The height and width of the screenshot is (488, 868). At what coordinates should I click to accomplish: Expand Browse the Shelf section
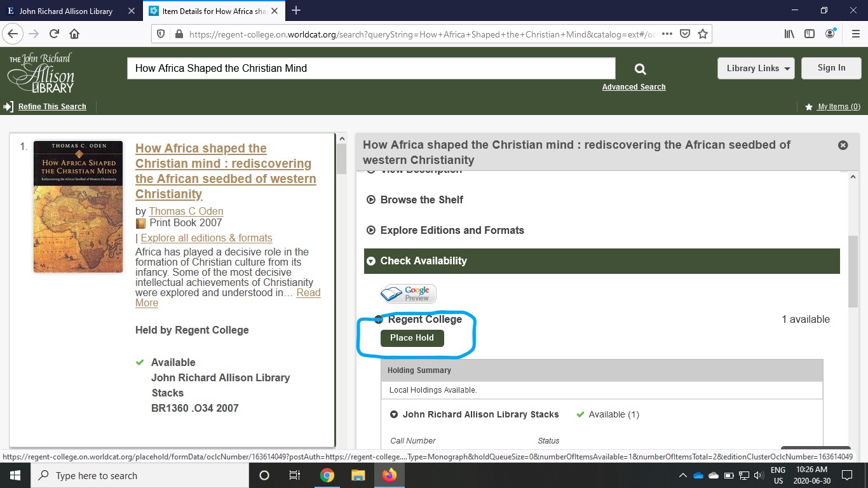click(x=421, y=200)
